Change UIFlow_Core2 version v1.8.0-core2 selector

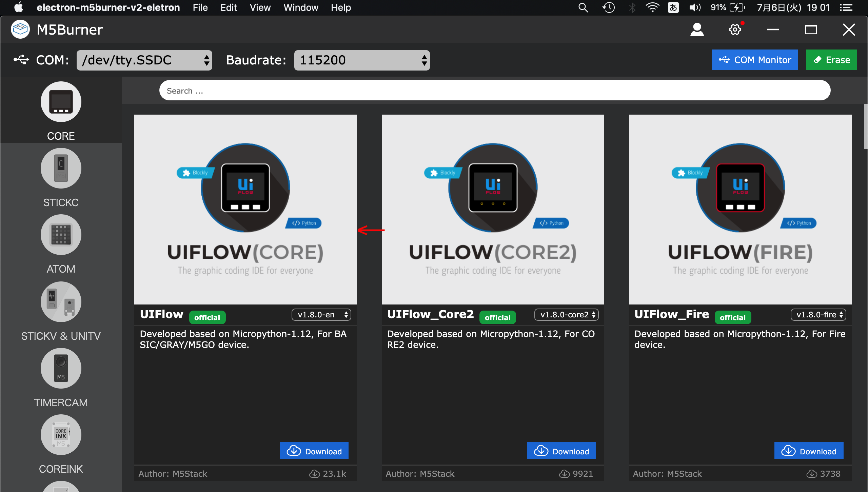(x=566, y=315)
